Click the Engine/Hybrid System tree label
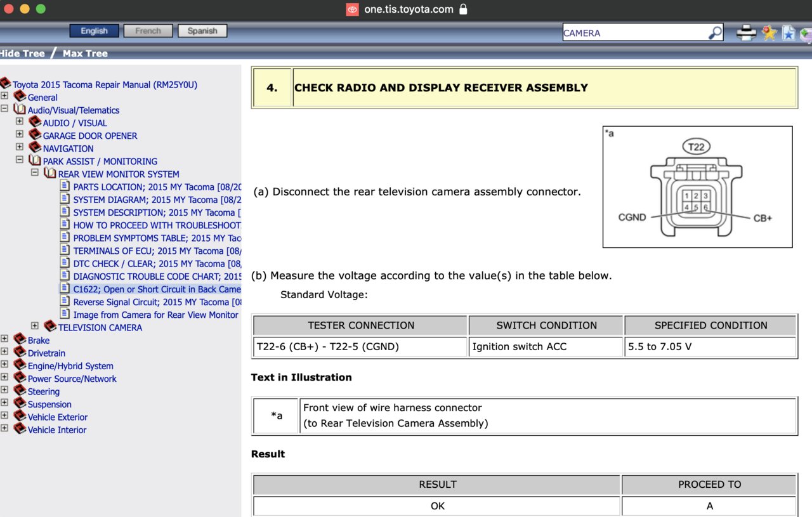This screenshot has width=812, height=517. pos(70,366)
